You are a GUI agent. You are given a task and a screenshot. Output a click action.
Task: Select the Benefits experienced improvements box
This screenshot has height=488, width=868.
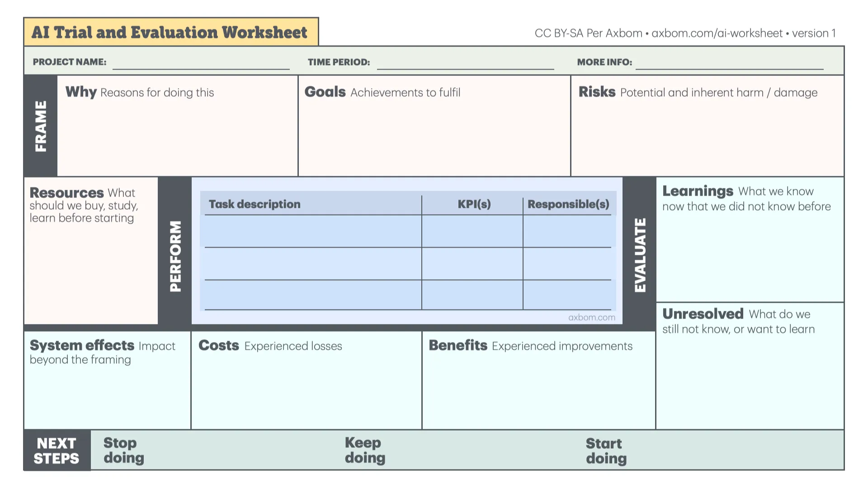(x=539, y=380)
